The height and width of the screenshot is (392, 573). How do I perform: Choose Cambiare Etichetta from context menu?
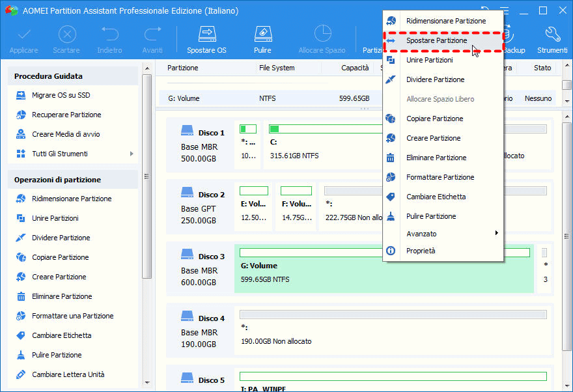[443, 197]
